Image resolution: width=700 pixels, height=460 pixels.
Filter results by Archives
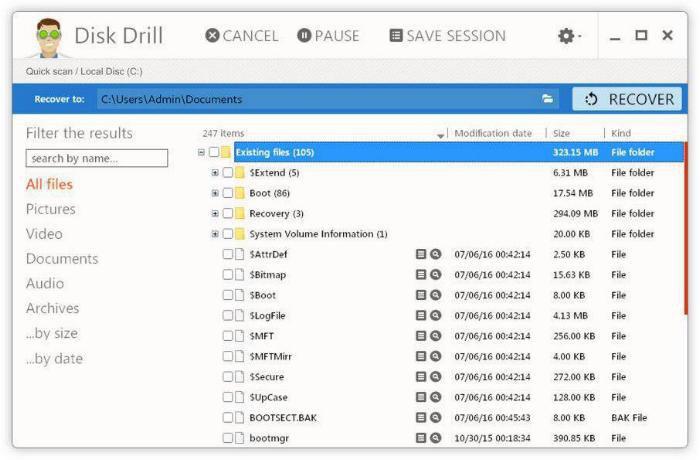click(53, 308)
